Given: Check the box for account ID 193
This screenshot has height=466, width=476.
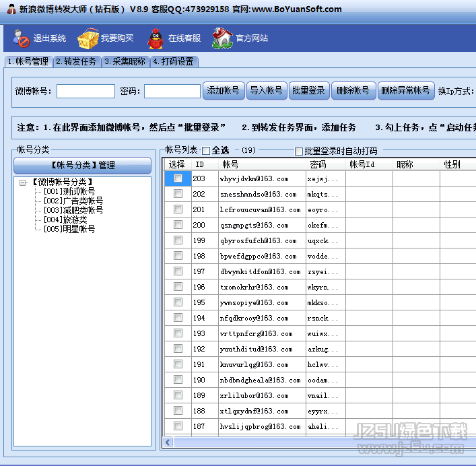Looking at the screenshot, I should [178, 333].
